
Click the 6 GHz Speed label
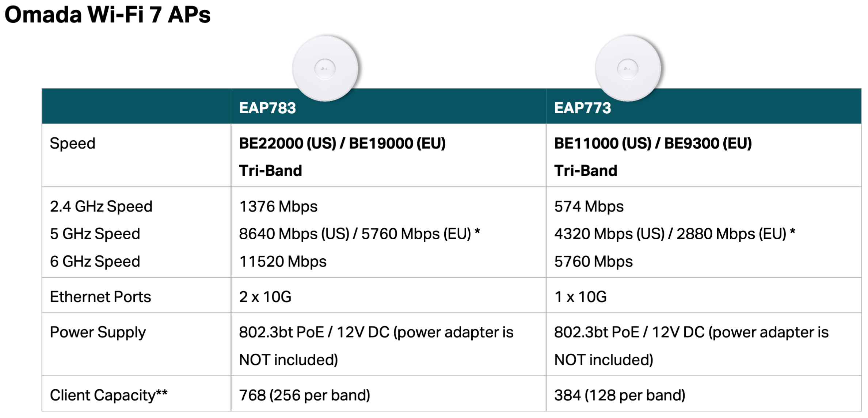coord(95,262)
